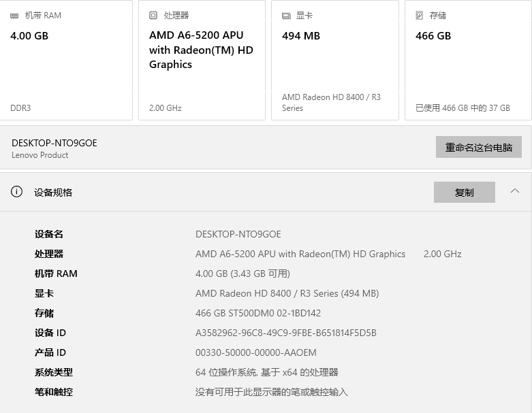This screenshot has width=532, height=413.
Task: Click the storage disk icon
Action: [x=420, y=15]
